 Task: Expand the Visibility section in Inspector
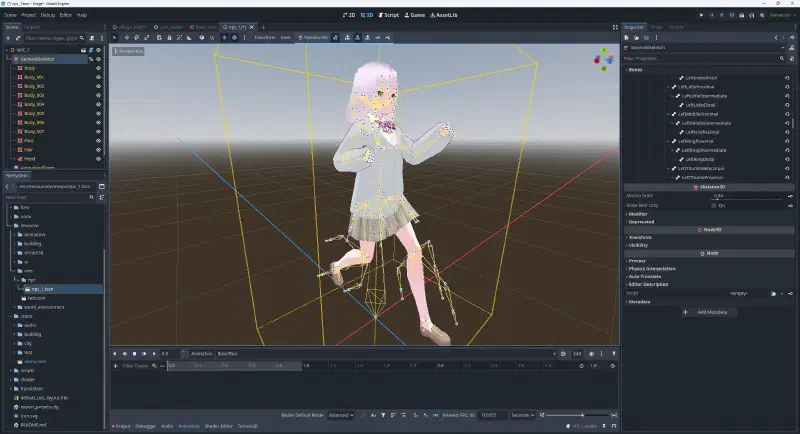tap(638, 245)
